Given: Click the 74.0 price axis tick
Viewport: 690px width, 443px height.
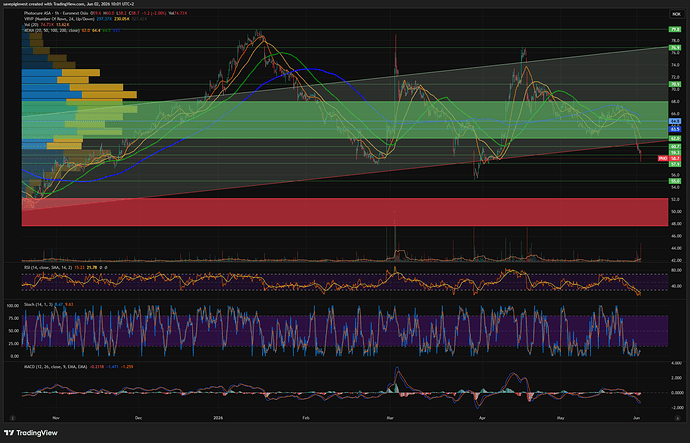Looking at the screenshot, I should 675,65.
